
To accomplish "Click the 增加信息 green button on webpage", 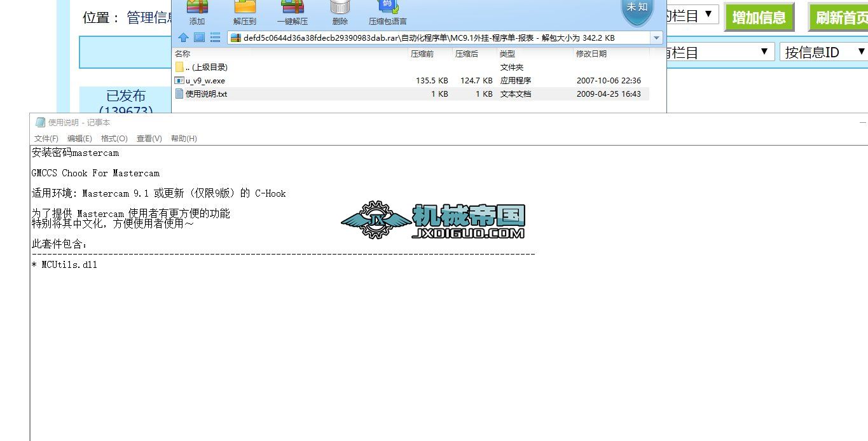I will tap(759, 17).
